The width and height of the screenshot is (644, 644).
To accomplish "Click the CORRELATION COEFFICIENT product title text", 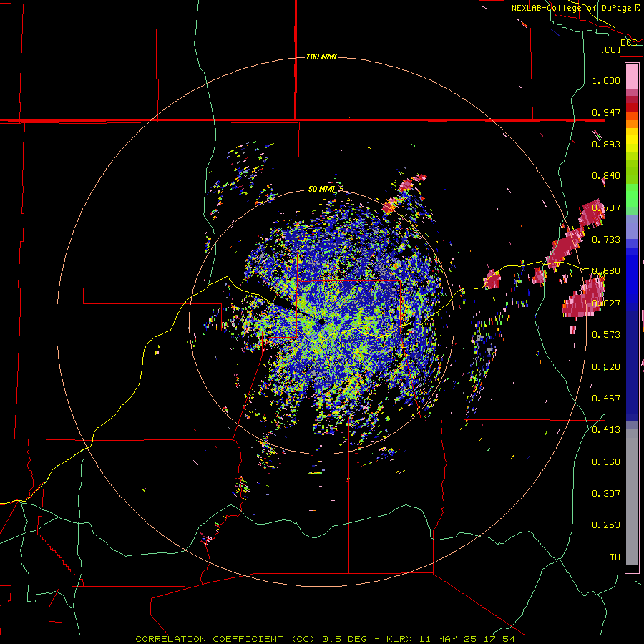I will coord(225,639).
